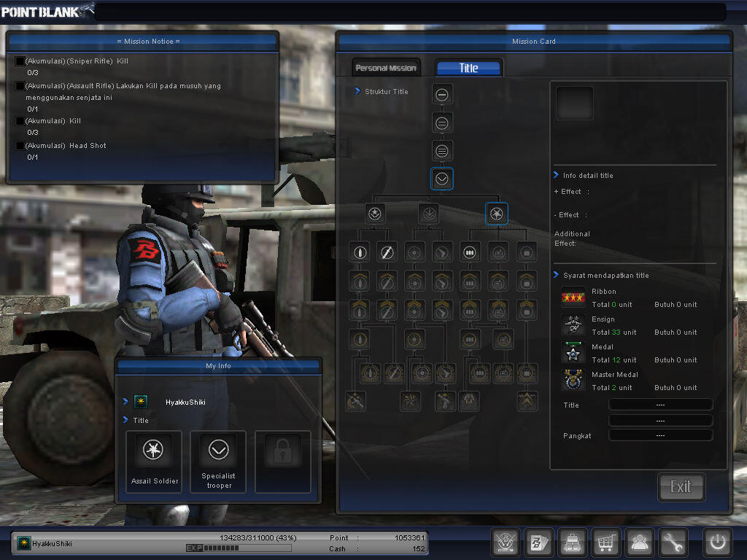The image size is (747, 560).
Task: Switch to the Title tab
Action: (x=469, y=68)
